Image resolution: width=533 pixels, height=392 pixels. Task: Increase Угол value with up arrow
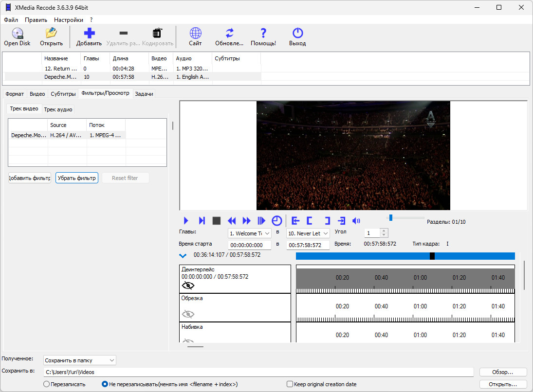(384, 231)
